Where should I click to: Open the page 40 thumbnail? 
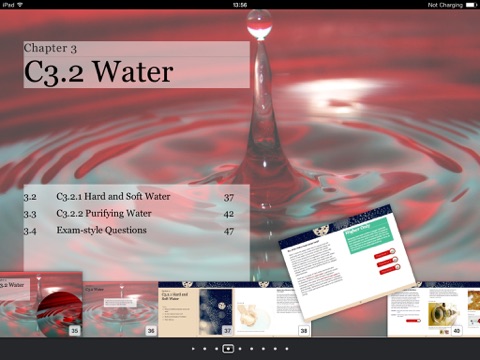433,309
